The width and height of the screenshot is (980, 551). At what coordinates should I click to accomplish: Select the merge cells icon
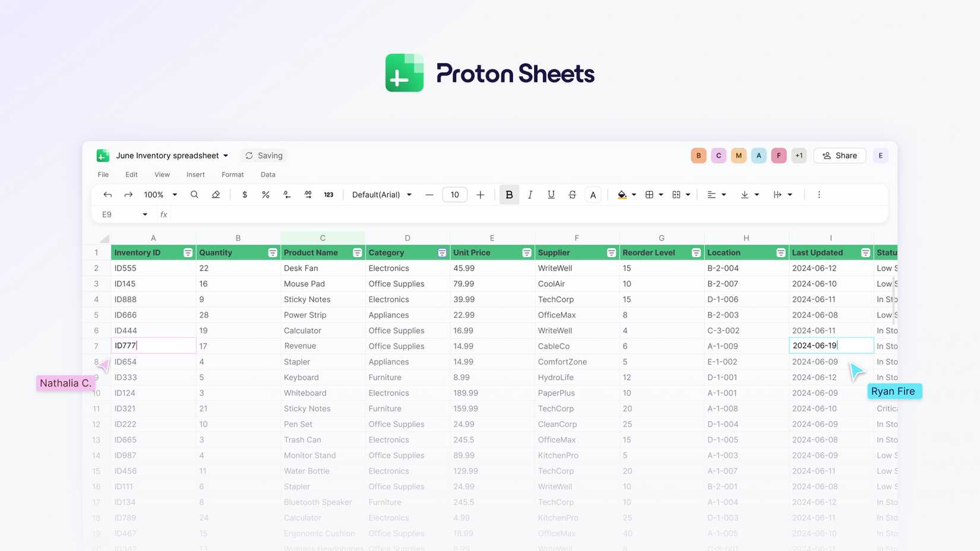tap(677, 194)
